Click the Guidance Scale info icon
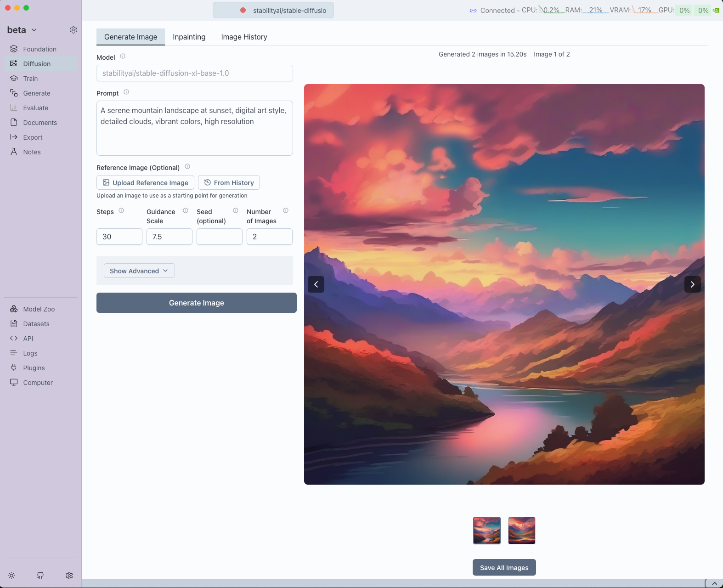The width and height of the screenshot is (723, 588). [186, 211]
